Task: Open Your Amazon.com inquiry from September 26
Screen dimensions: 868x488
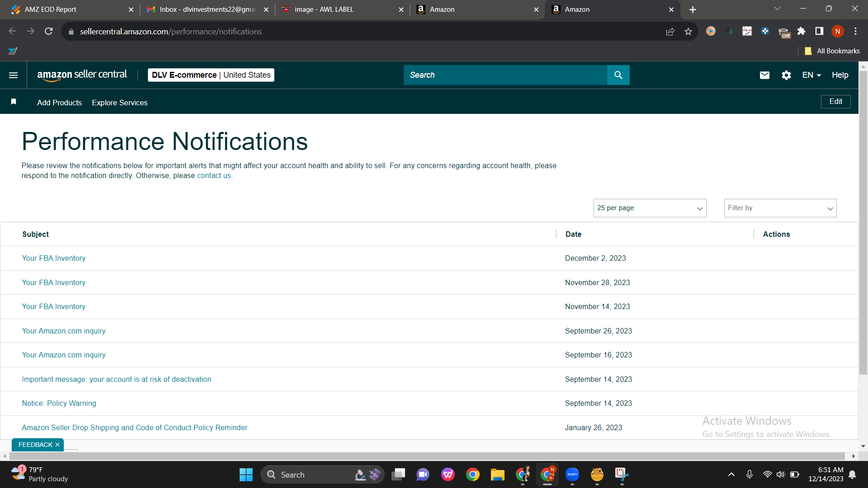Action: point(64,331)
